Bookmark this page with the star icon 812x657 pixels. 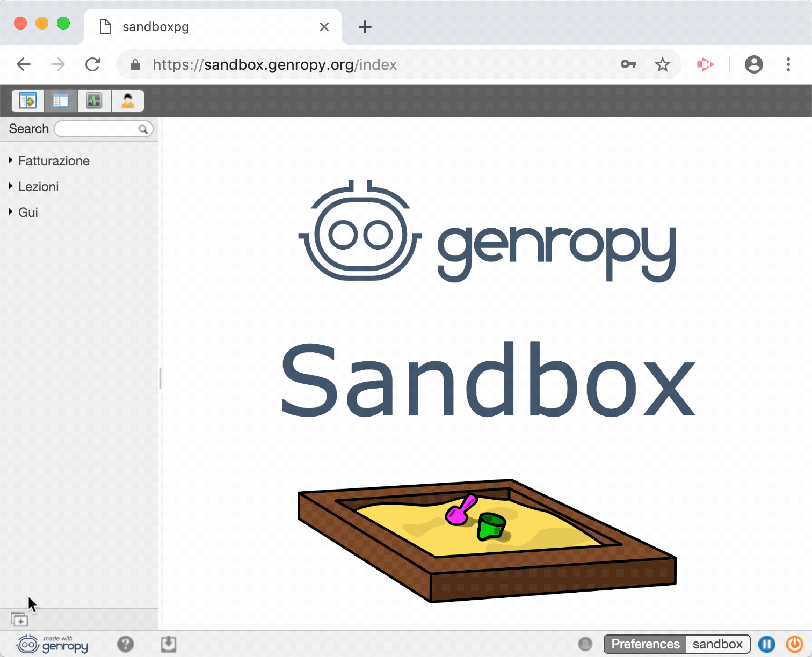tap(663, 64)
